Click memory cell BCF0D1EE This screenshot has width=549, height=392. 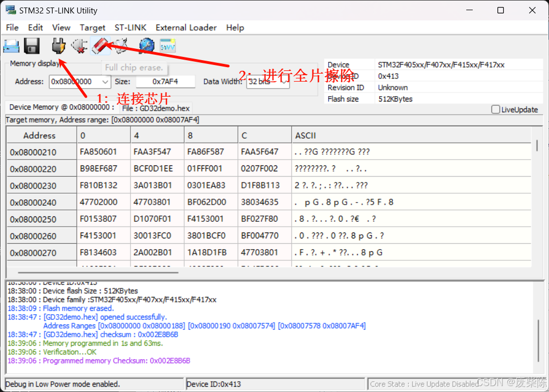[157, 169]
